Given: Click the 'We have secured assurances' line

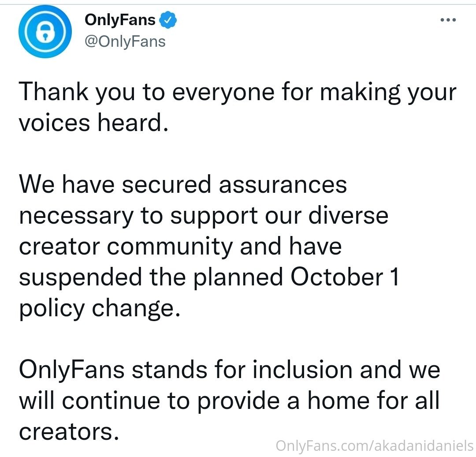Looking at the screenshot, I should tap(183, 184).
